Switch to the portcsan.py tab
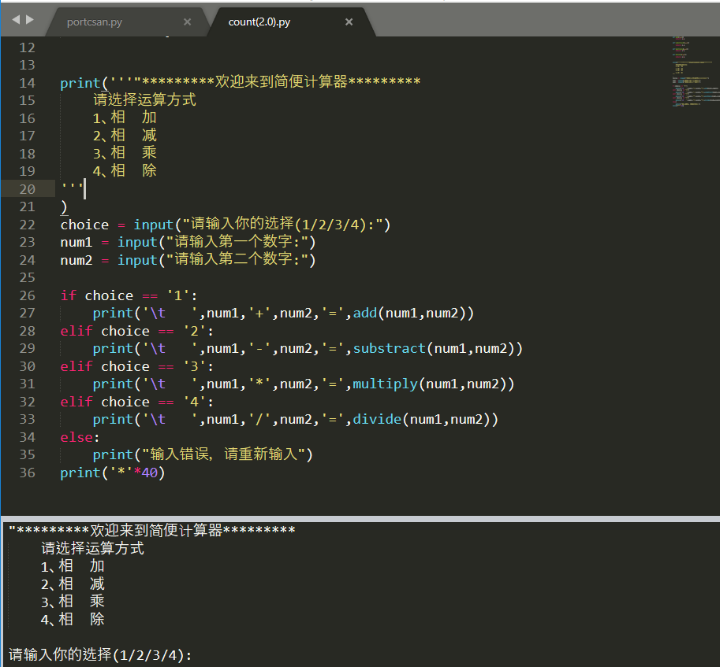The height and width of the screenshot is (667, 720). (x=95, y=22)
